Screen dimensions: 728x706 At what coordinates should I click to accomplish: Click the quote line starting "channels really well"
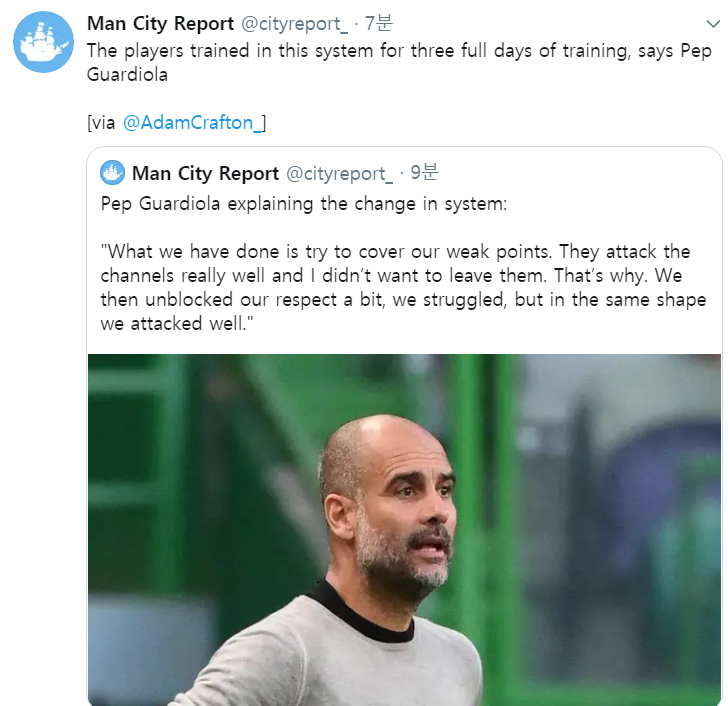[396, 276]
